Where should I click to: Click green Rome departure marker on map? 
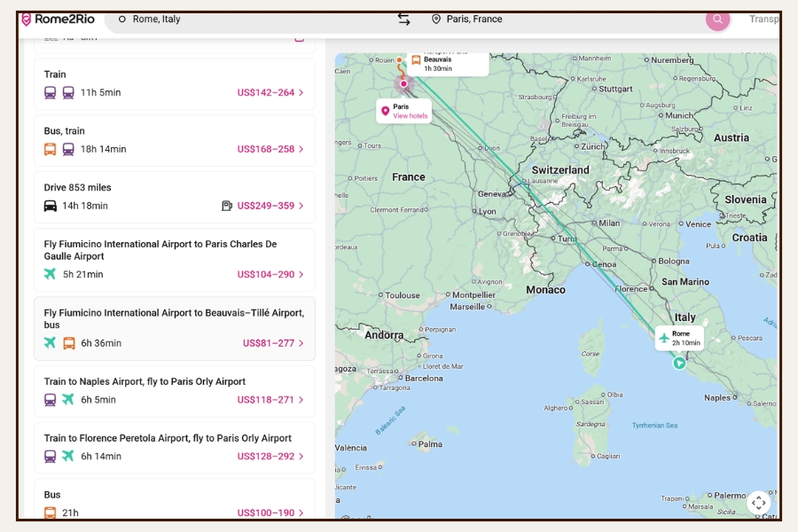[x=679, y=363]
